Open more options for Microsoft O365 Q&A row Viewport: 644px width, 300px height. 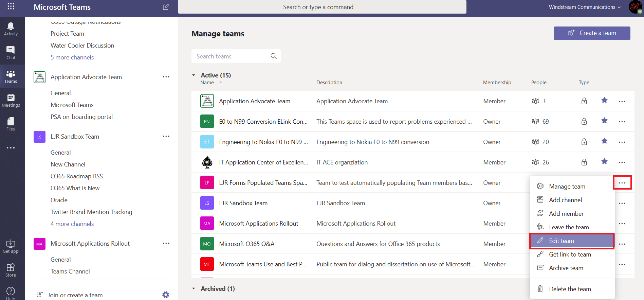[x=622, y=244]
